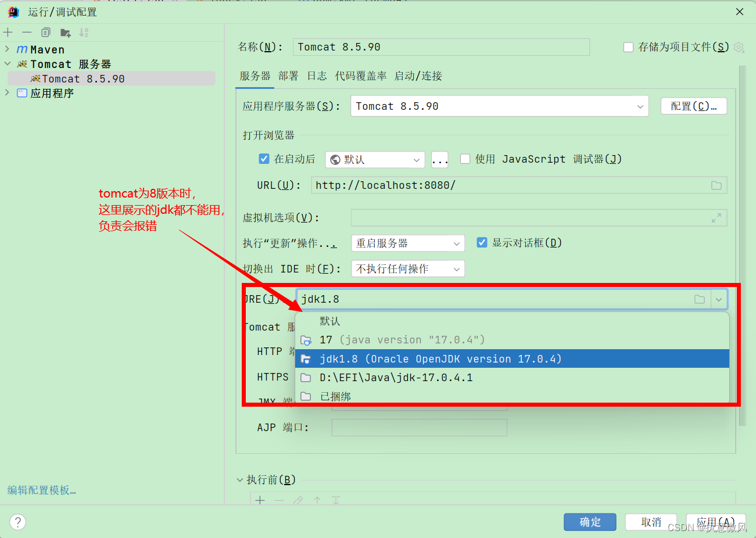This screenshot has height=538, width=756.
Task: Open settings via gear icon next to 存储为项目文件
Action: point(739,47)
